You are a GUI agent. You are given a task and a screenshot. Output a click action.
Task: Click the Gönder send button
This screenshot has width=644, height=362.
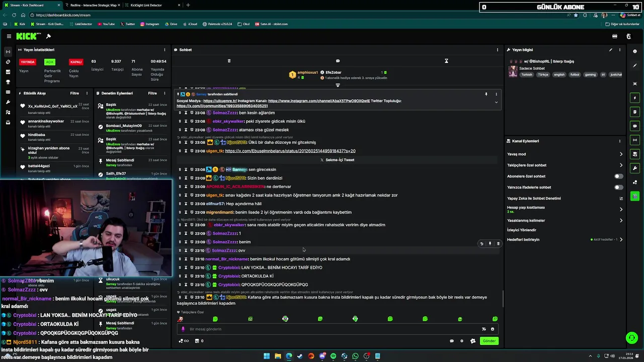[489, 341]
